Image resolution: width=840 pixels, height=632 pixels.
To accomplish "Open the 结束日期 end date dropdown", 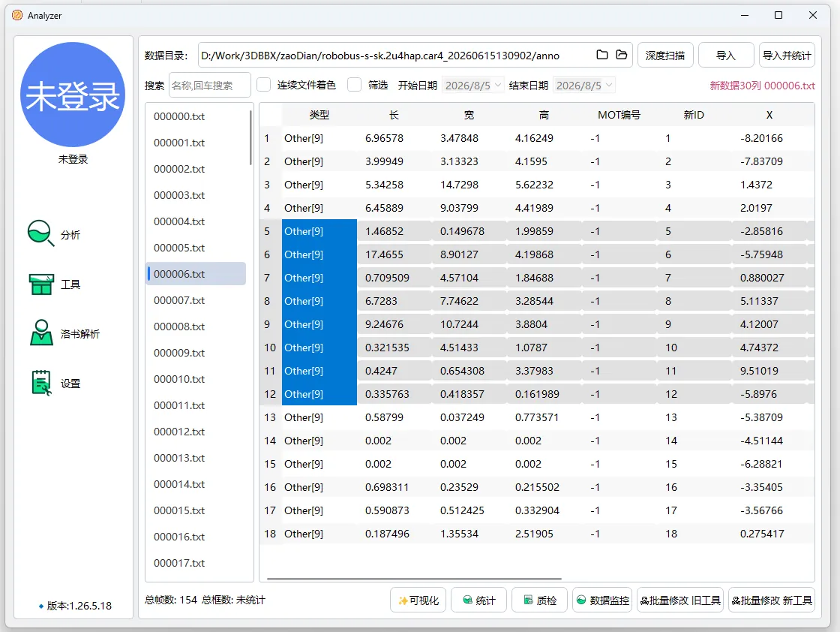I will coord(584,86).
